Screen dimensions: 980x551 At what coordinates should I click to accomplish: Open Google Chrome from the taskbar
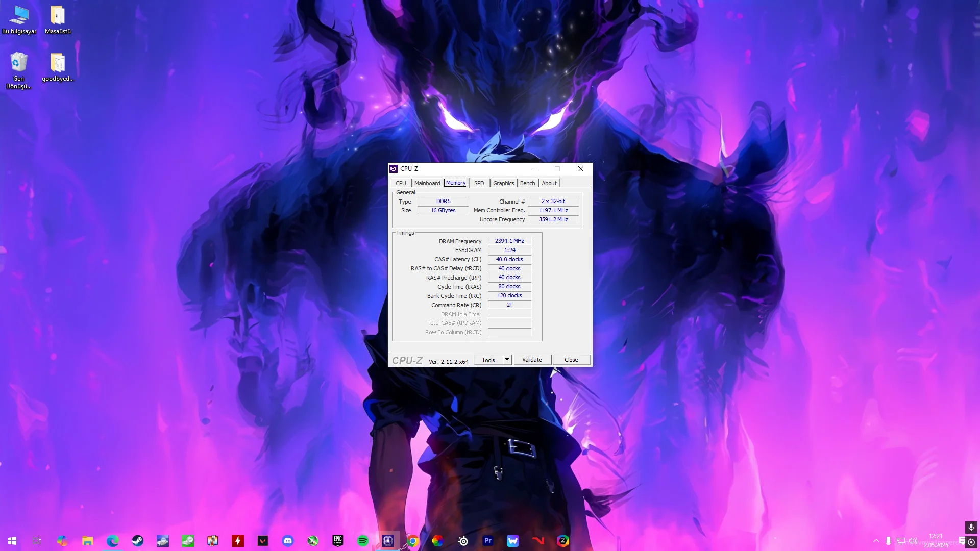(412, 541)
